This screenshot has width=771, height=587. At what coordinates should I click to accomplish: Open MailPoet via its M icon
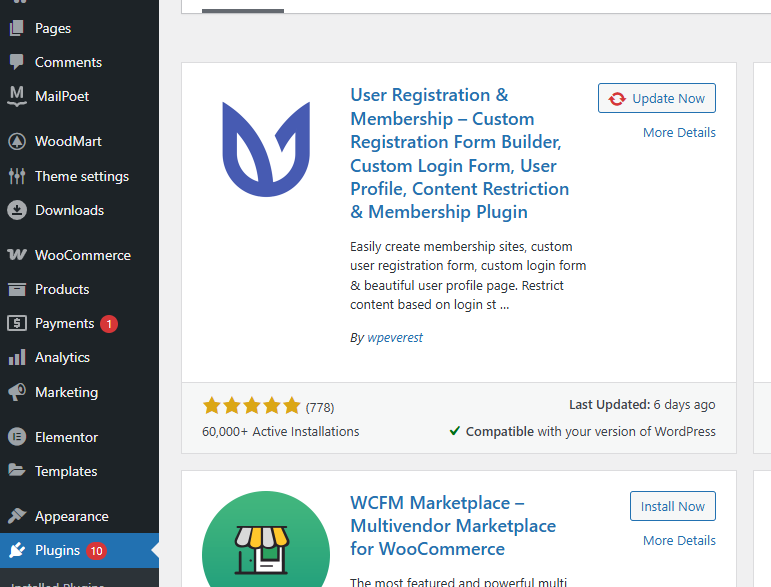pyautogui.click(x=16, y=96)
